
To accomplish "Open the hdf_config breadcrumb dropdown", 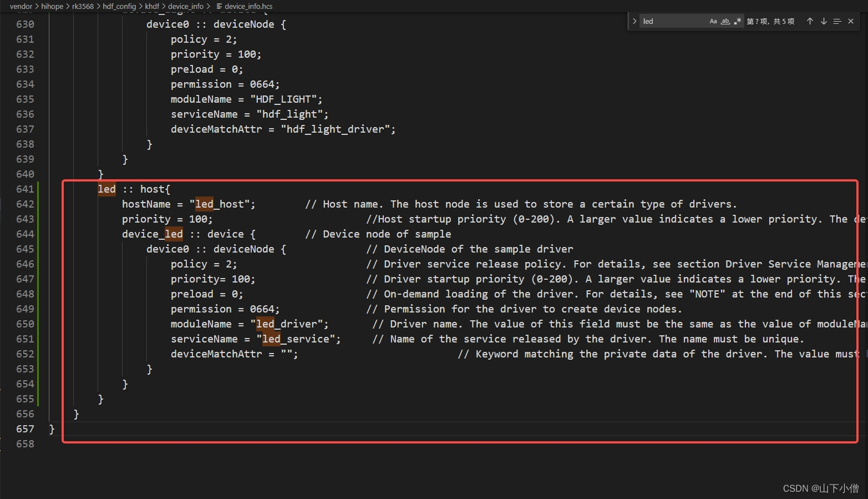I will pos(120,6).
